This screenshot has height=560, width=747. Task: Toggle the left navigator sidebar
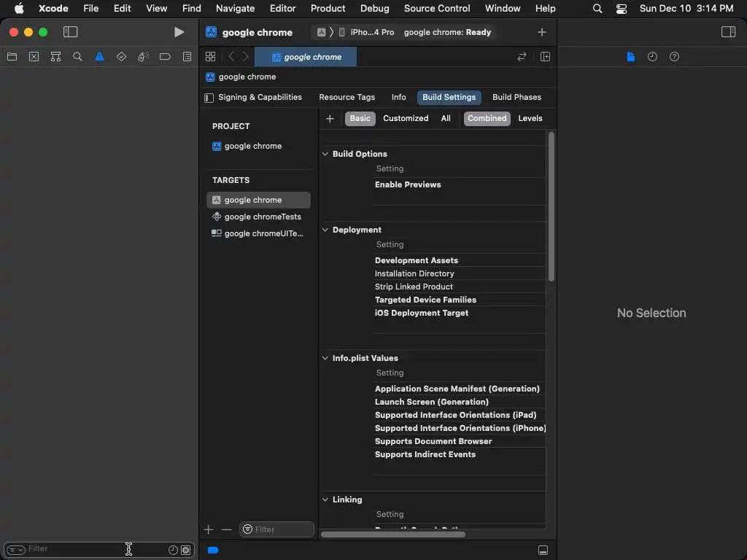(x=70, y=32)
